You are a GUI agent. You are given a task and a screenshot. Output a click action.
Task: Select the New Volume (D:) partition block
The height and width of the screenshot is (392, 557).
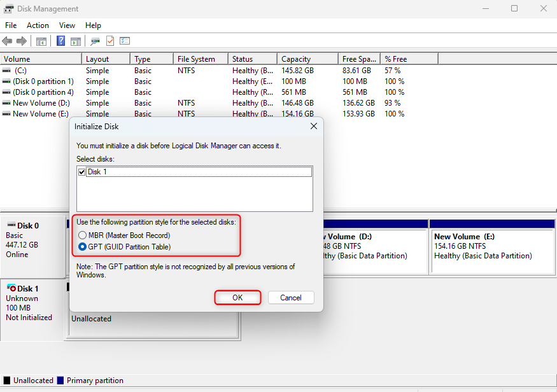pos(375,247)
